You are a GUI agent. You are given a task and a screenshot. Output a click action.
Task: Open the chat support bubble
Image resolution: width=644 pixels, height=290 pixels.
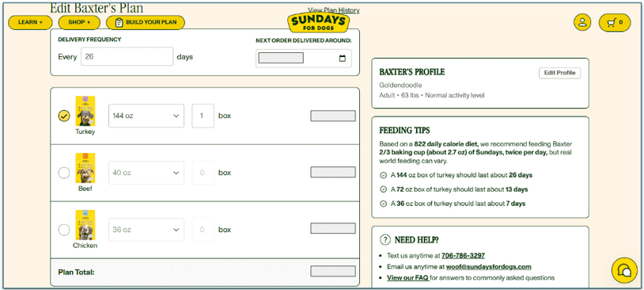tap(624, 270)
